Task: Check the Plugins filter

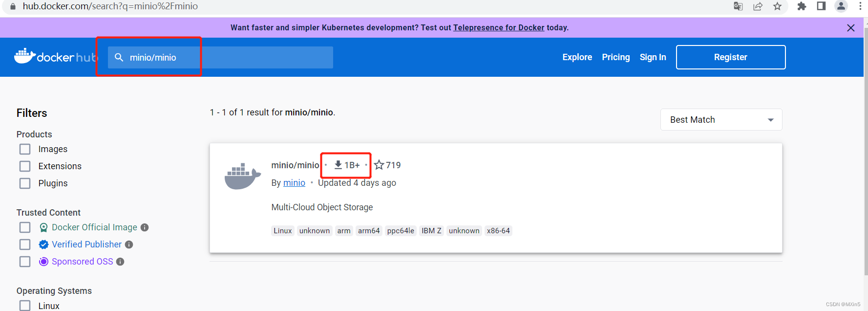Action: (25, 183)
